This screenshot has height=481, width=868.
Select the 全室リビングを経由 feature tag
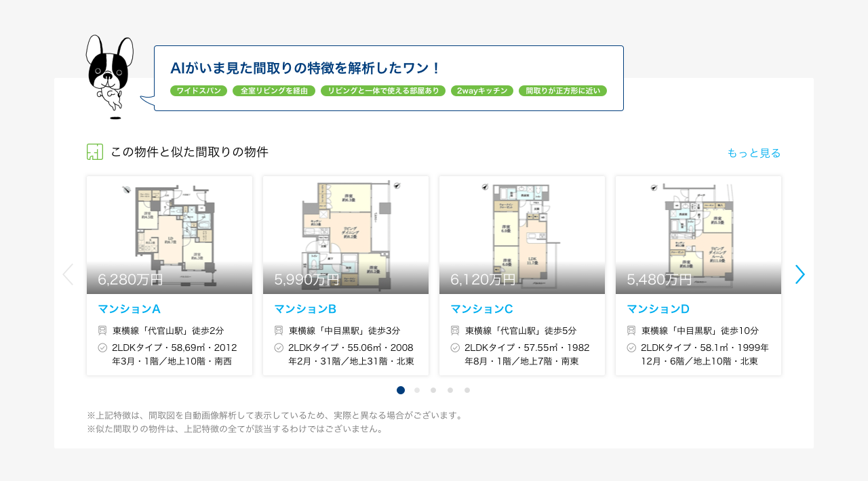274,91
